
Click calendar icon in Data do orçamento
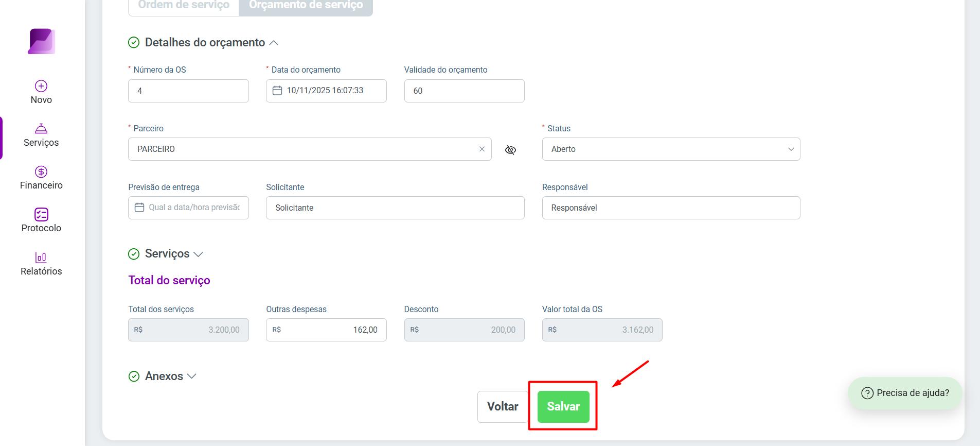(277, 91)
